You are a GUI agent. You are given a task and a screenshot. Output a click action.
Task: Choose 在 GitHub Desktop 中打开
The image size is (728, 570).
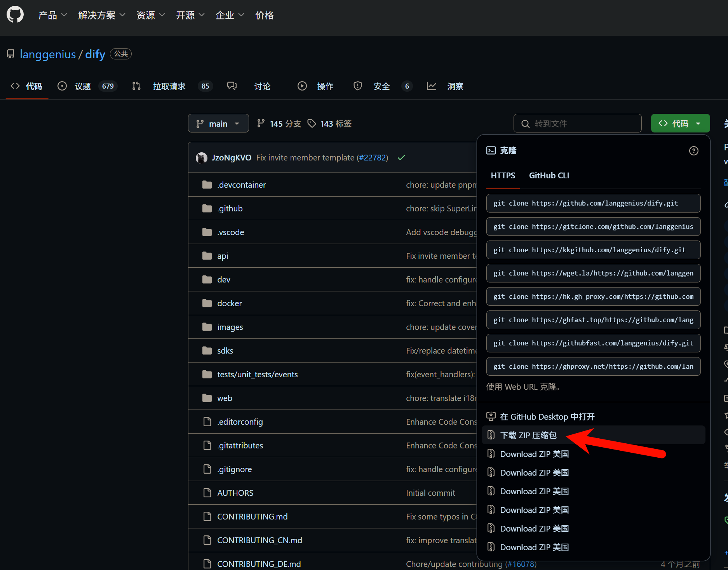(x=593, y=417)
